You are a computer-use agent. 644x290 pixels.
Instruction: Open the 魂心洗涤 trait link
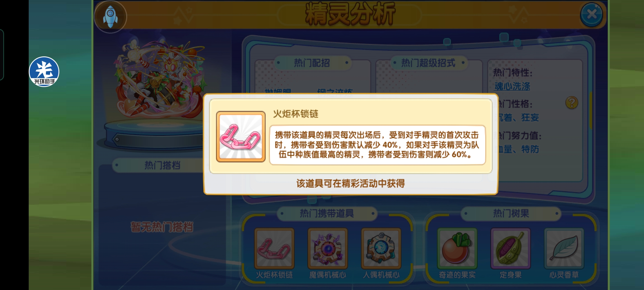[512, 86]
